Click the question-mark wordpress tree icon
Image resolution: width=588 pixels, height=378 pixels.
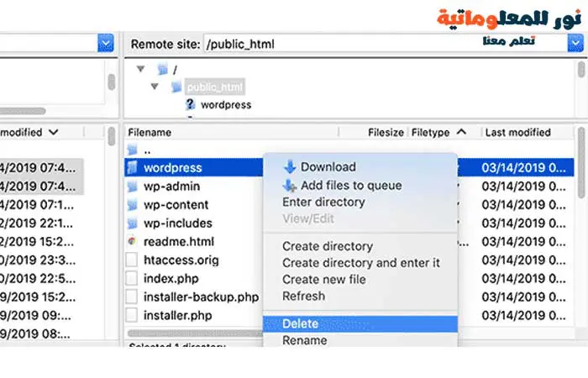(x=190, y=105)
